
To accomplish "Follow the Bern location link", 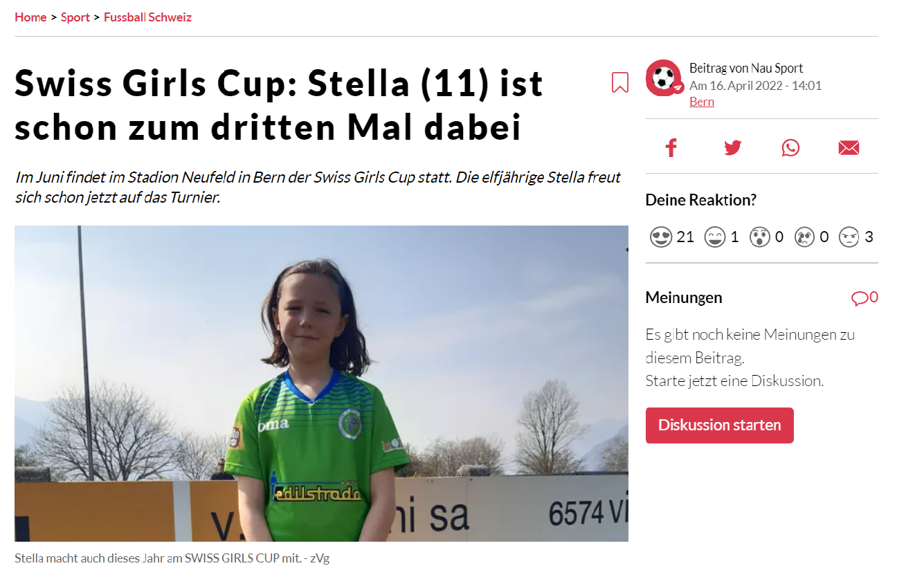I will pos(702,102).
